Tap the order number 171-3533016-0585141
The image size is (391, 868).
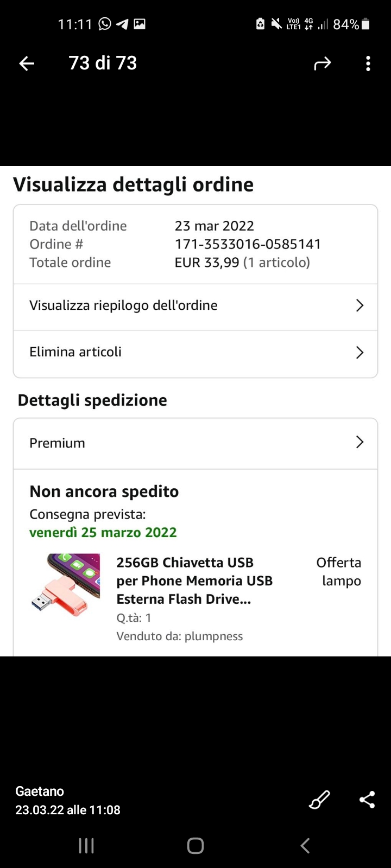[x=248, y=244]
